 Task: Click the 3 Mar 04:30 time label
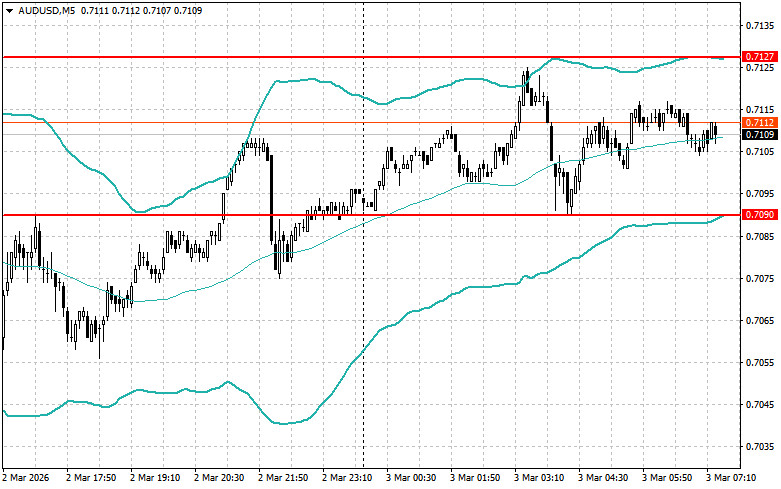click(x=603, y=478)
